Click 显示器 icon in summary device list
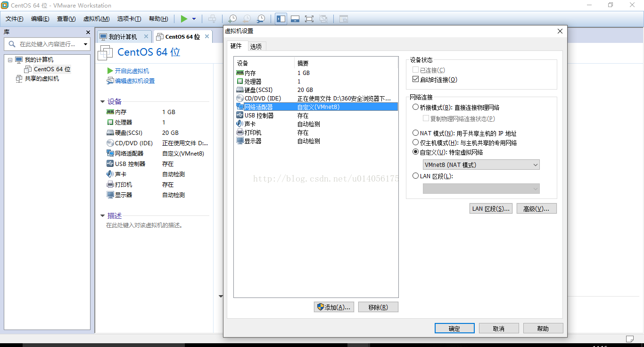The height and width of the screenshot is (347, 644). pyautogui.click(x=110, y=195)
